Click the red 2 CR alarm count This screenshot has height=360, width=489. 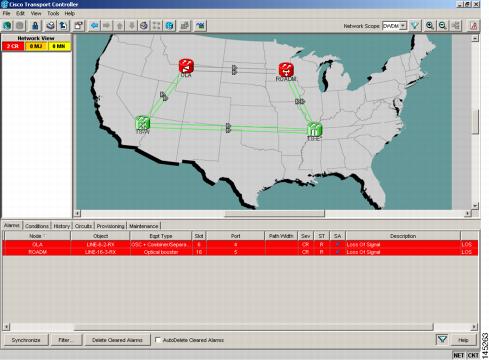pos(13,46)
